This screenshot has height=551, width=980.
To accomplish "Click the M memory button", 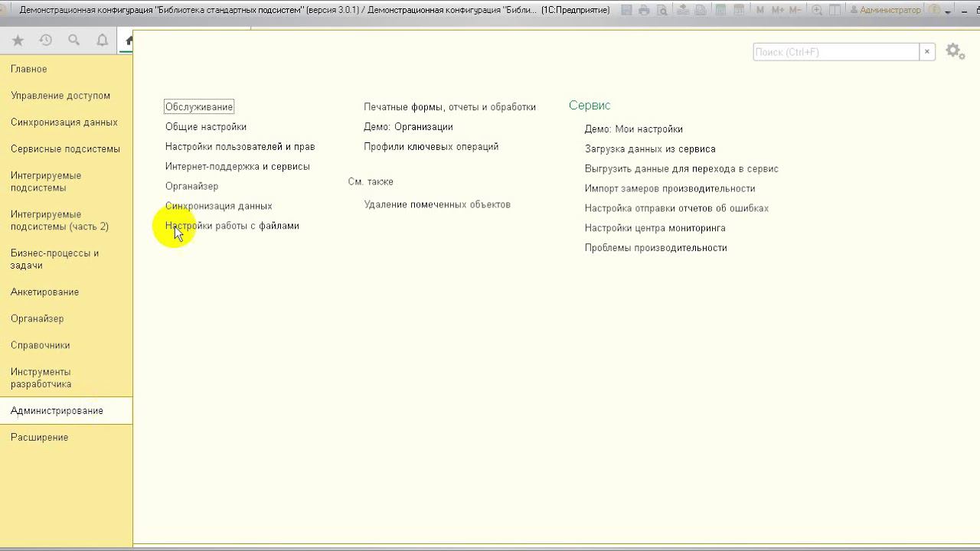I will pos(759,10).
